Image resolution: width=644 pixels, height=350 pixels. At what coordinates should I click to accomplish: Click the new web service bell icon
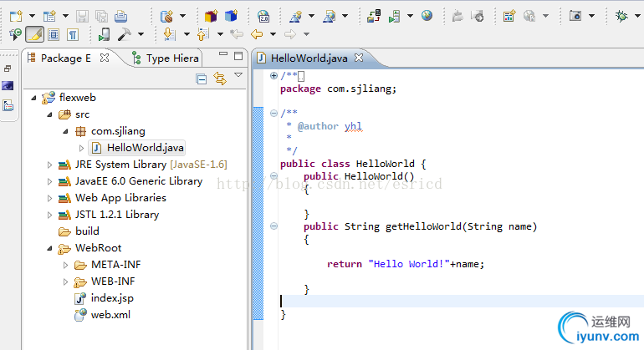point(295,16)
